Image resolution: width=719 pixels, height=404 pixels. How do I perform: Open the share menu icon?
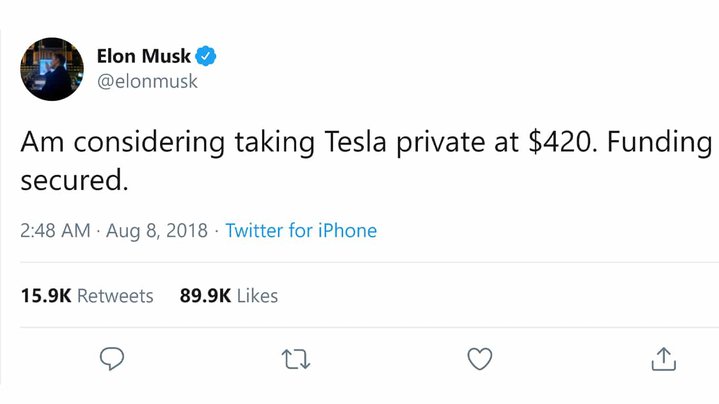coord(665,358)
